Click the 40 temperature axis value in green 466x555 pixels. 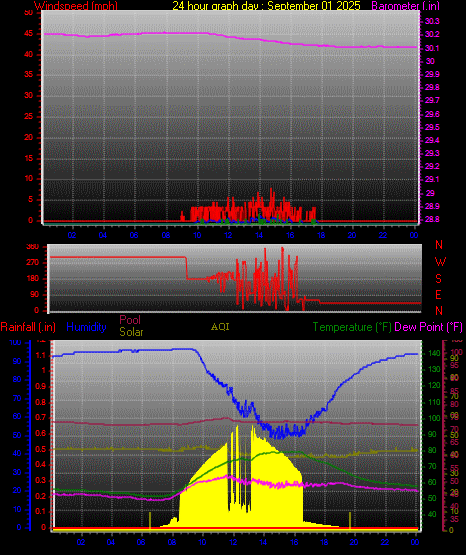pyautogui.click(x=432, y=514)
